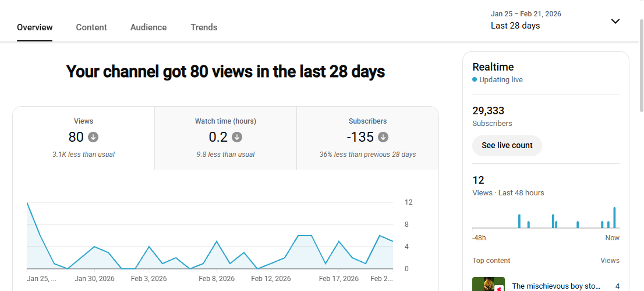Expand the date range dropdown chevron
Screen dimensions: 644x291
coord(615,21)
